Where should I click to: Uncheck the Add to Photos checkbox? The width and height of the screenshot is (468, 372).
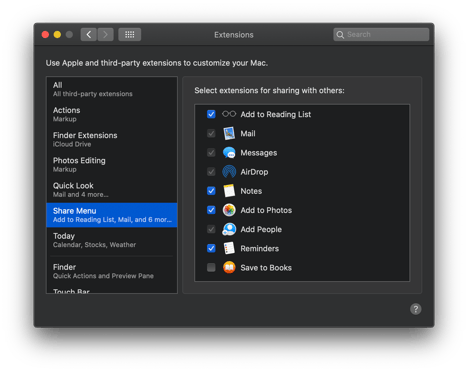(211, 210)
